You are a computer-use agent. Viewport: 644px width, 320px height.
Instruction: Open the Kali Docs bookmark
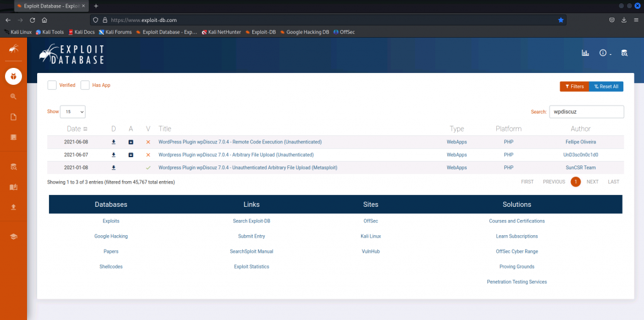tap(81, 31)
